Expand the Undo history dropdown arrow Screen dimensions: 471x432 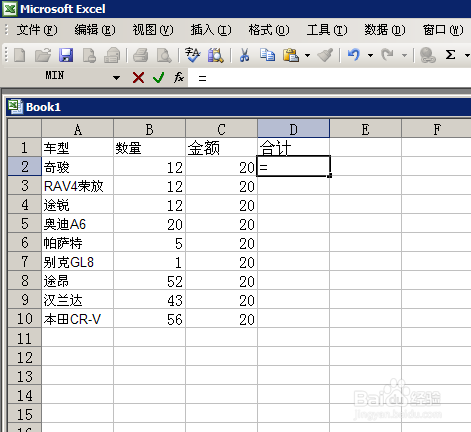tap(370, 55)
